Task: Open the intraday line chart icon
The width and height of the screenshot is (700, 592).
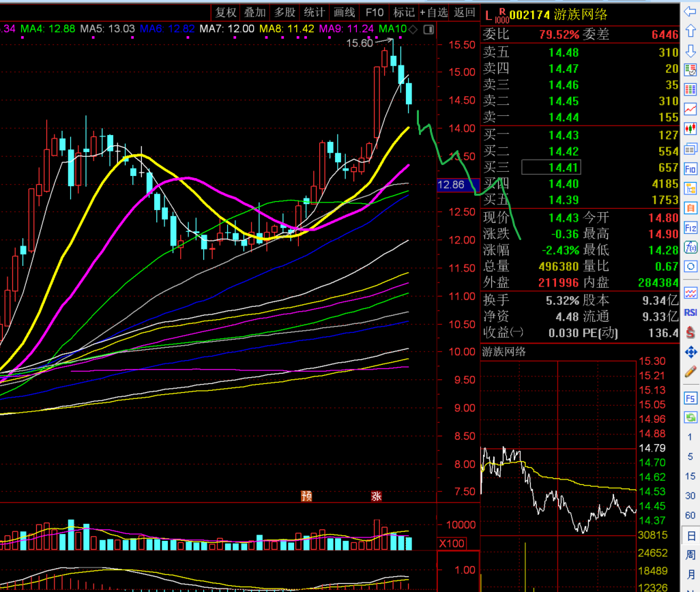Action: point(690,109)
